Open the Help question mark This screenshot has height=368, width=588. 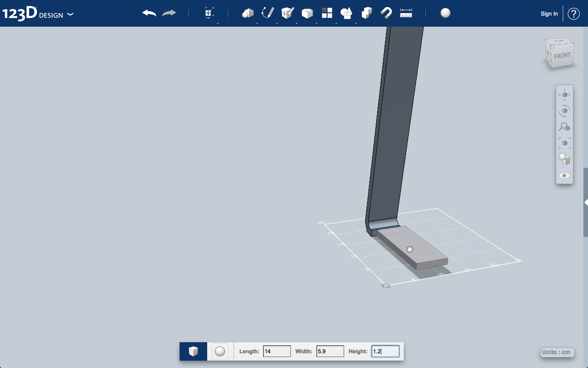(574, 14)
